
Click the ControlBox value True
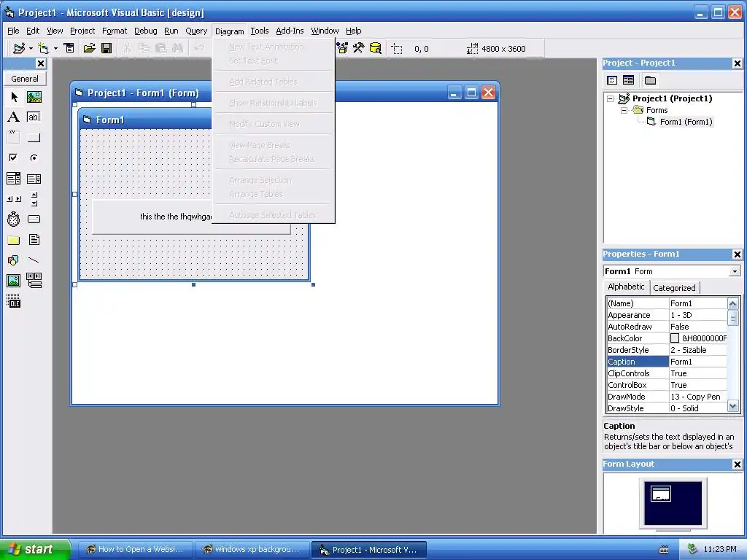point(679,385)
